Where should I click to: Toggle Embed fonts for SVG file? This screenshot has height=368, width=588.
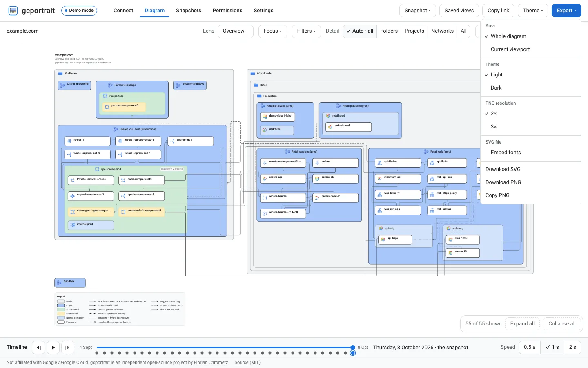[x=531, y=153]
